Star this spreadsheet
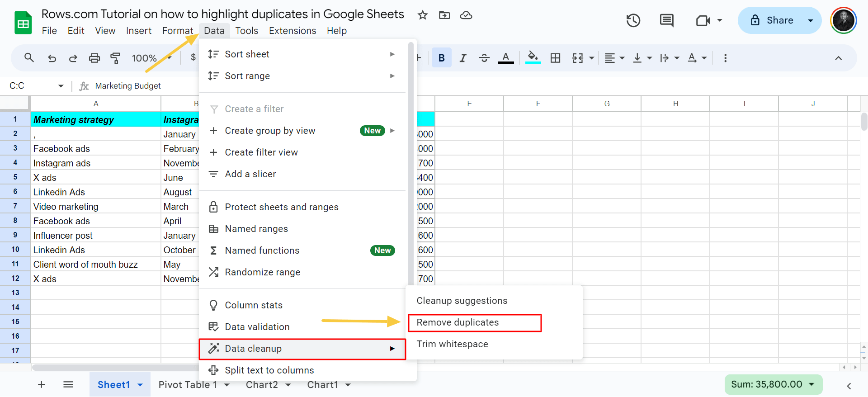868x397 pixels. [x=423, y=15]
